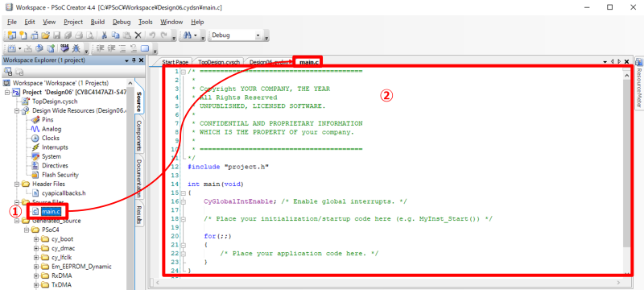Viewport: 644px width, 290px height.
Task: Switch to the TopDesign.cysch tab
Action: (x=219, y=62)
